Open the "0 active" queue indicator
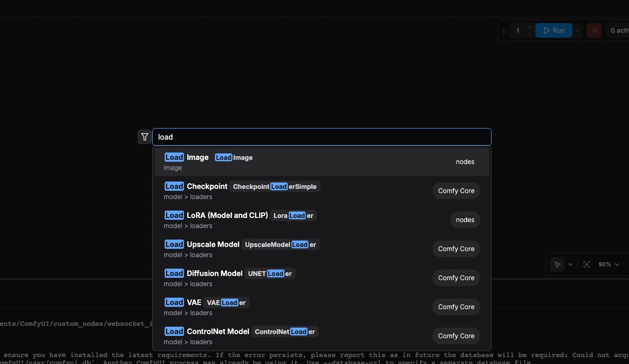 pyautogui.click(x=618, y=30)
